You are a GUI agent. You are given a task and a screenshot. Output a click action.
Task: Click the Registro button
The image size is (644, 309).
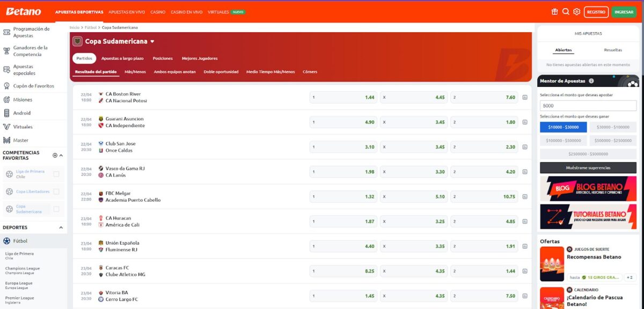click(x=596, y=12)
